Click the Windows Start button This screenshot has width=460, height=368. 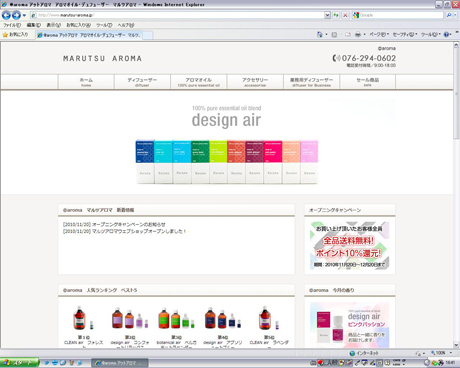(19, 363)
